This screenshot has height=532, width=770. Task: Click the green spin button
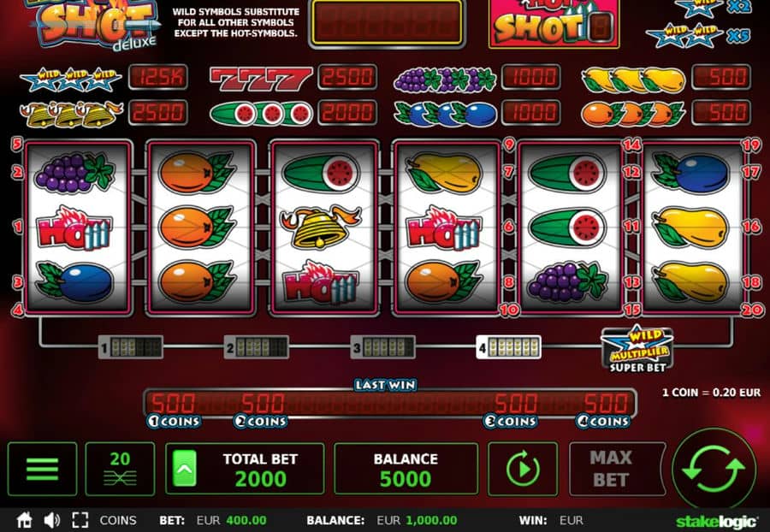click(x=714, y=469)
